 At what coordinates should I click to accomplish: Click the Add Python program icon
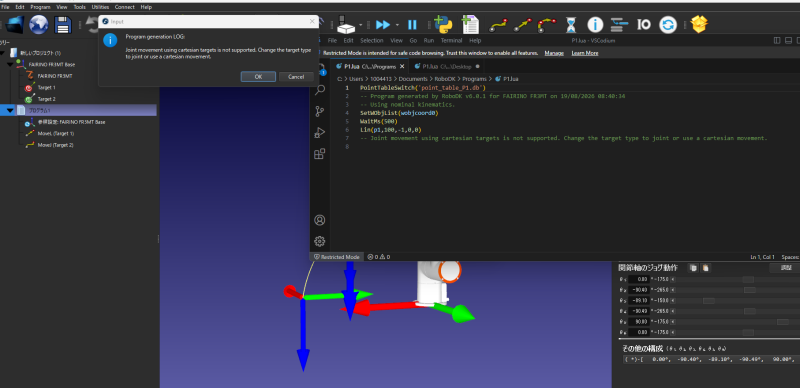[x=443, y=24]
